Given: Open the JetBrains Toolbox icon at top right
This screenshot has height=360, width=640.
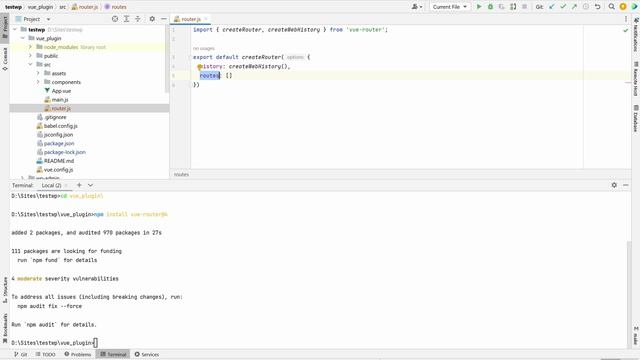Looking at the screenshot, I should [x=634, y=7].
